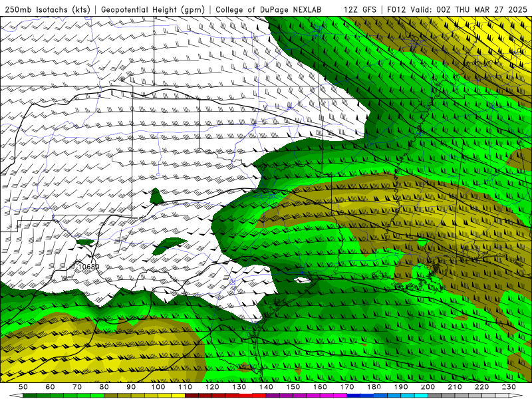Click the '230' value on the color scale
Screen dimensions: 532x399
point(509,387)
